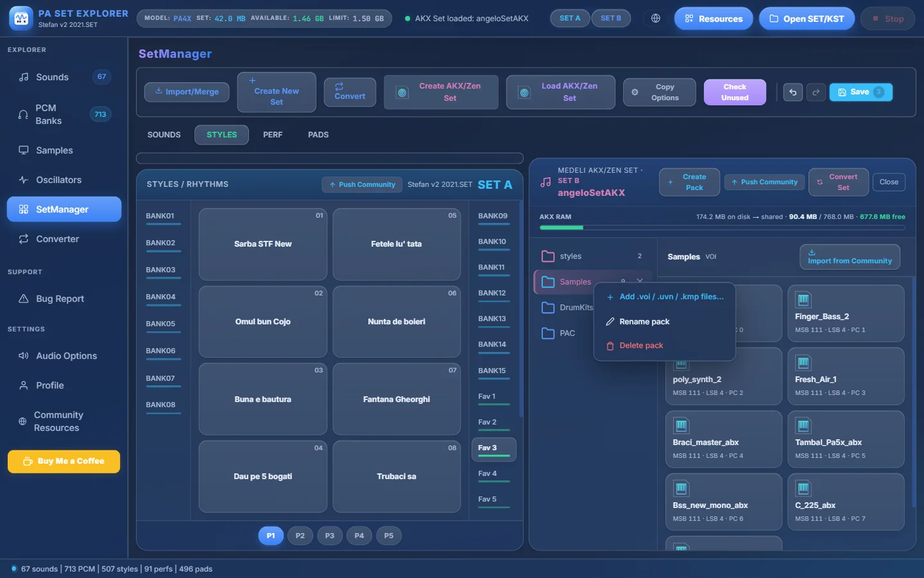This screenshot has height=578, width=924.
Task: Click the PCM Banks headphones icon
Action: [23, 114]
